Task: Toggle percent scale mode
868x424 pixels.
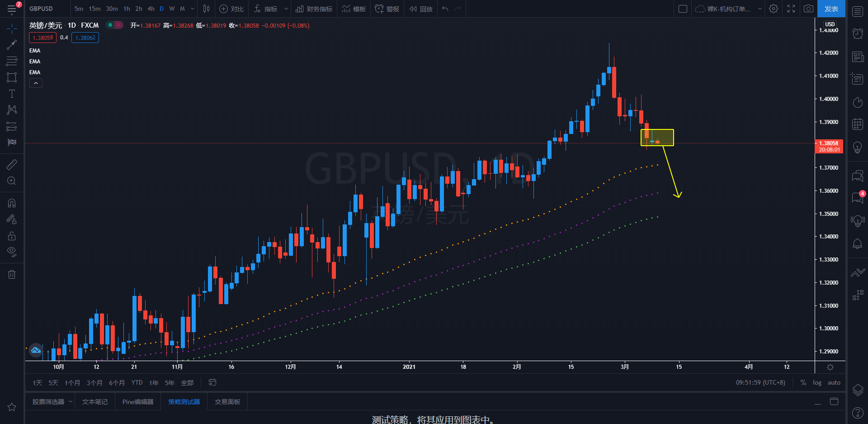Action: 803,383
